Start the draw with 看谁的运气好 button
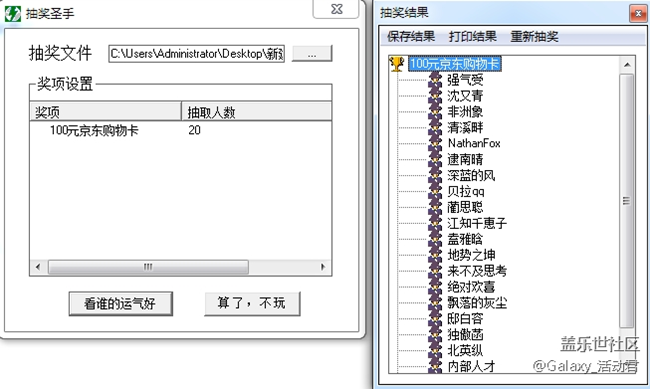Image resolution: width=650 pixels, height=389 pixels. (x=120, y=304)
